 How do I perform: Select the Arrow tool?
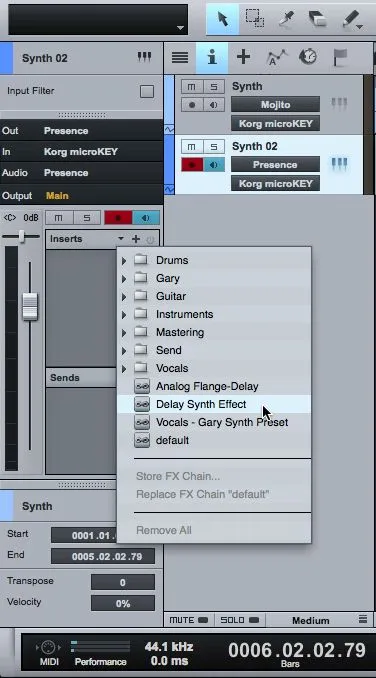tap(223, 19)
